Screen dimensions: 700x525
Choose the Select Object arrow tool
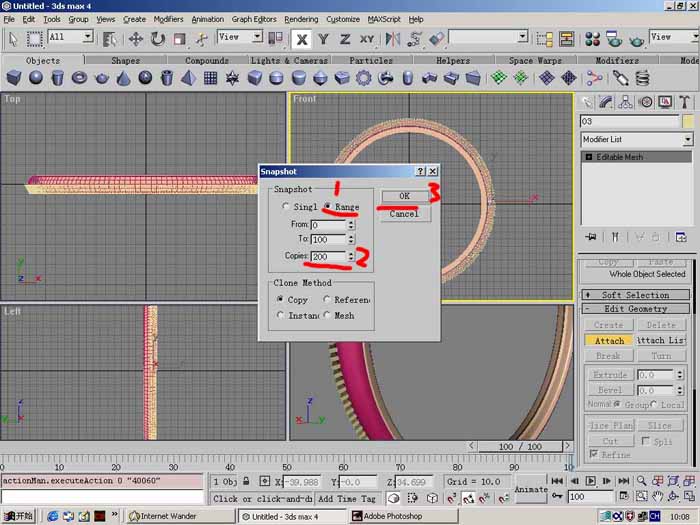[13, 39]
